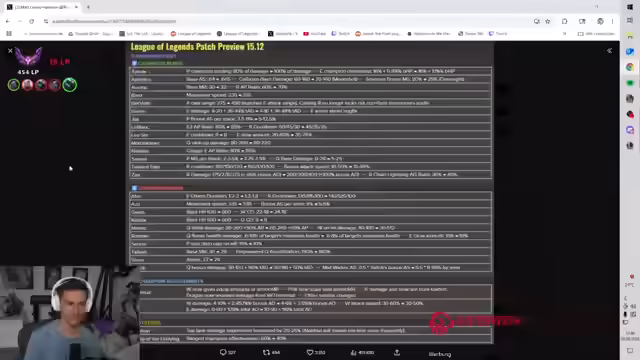This screenshot has width=640, height=360.
Task: Click the webcam overlay of the streamer
Action: (x=69, y=313)
